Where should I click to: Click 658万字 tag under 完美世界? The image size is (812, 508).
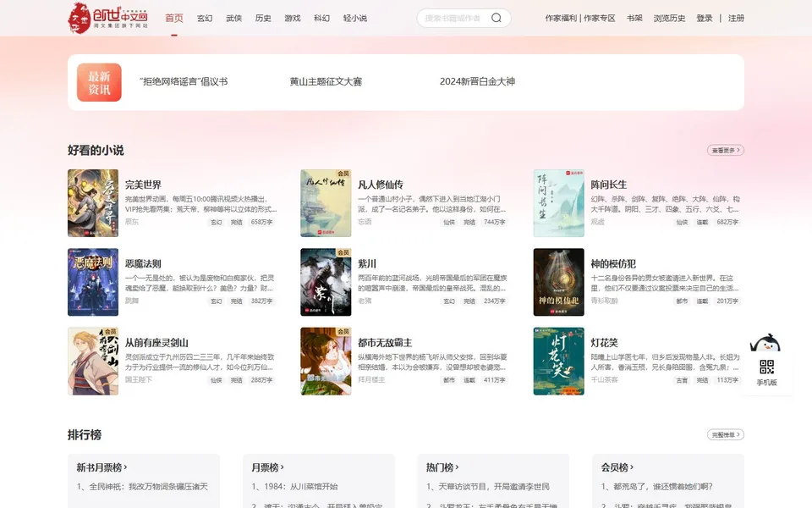click(x=261, y=222)
